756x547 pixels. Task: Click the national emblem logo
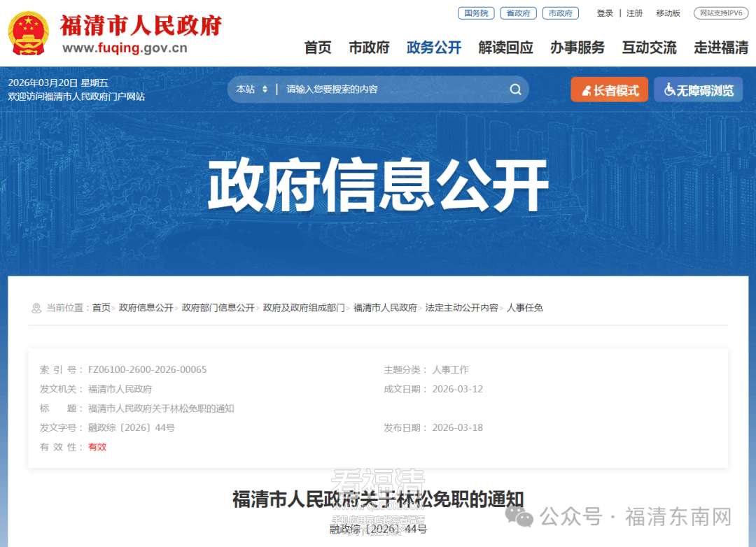click(29, 34)
